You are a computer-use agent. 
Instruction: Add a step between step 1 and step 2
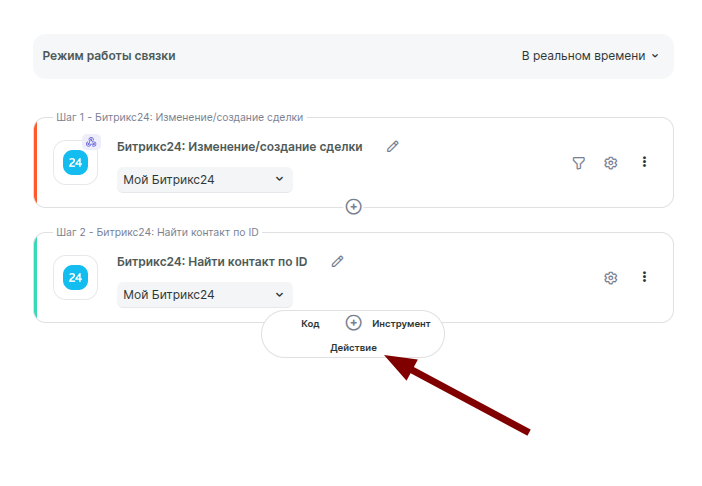coord(354,207)
